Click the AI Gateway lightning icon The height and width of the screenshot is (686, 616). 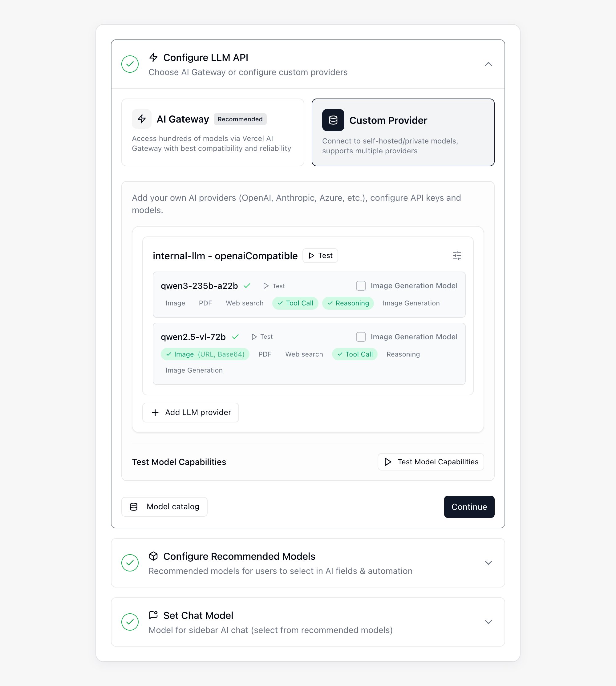tap(142, 119)
